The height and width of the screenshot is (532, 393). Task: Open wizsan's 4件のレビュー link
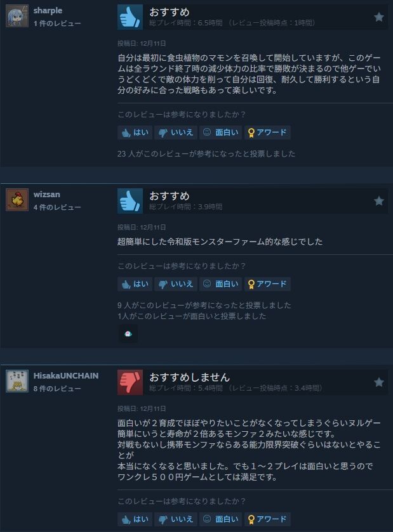click(57, 207)
